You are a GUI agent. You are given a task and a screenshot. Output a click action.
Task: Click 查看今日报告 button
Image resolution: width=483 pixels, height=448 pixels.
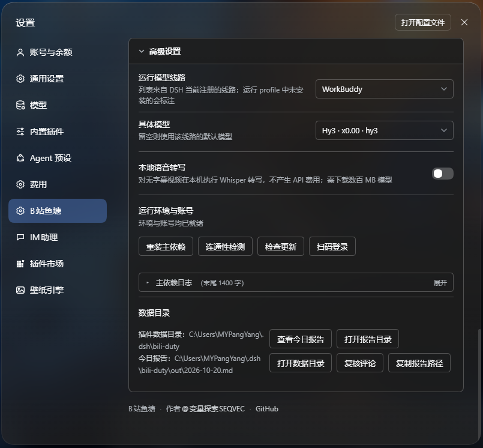301,339
